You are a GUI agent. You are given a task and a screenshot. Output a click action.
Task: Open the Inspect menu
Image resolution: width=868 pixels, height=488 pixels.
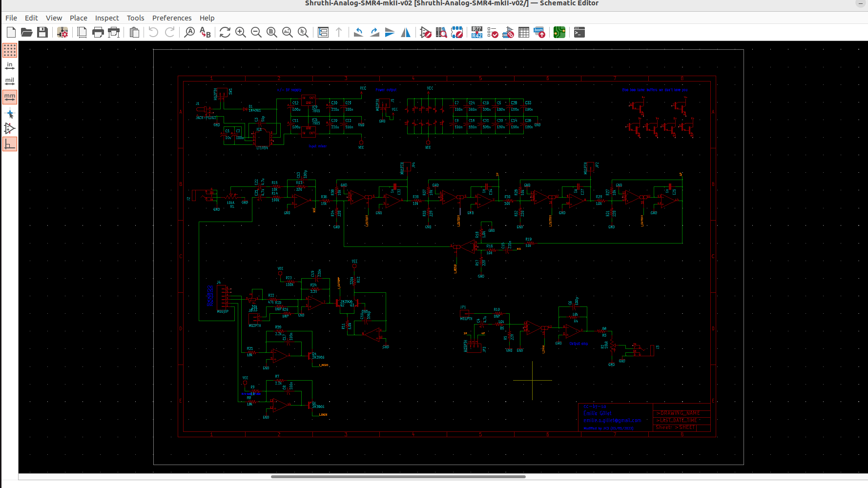(x=106, y=18)
